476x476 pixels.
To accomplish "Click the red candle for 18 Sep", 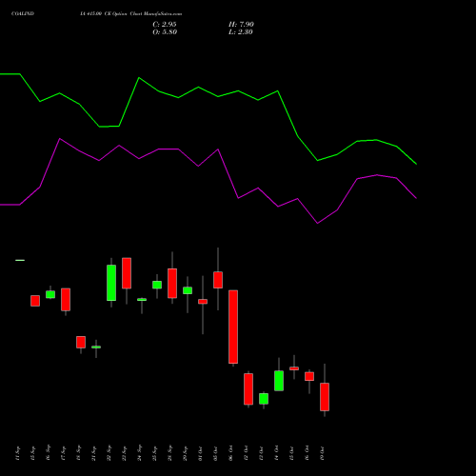I will point(81,342).
